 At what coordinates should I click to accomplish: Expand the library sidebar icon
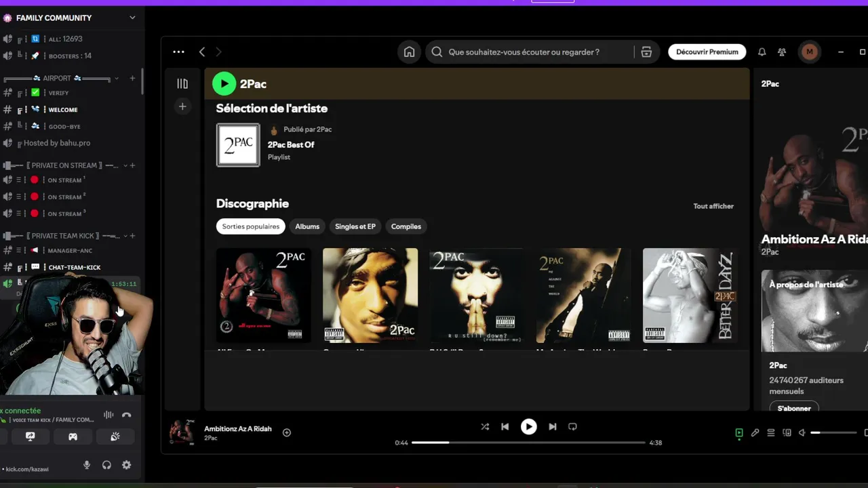182,83
